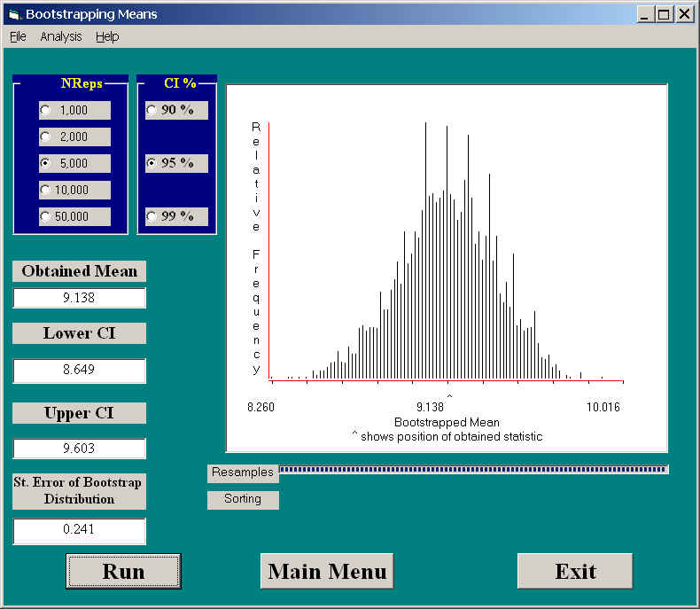The height and width of the screenshot is (609, 700).
Task: Open the File menu
Action: click(18, 36)
